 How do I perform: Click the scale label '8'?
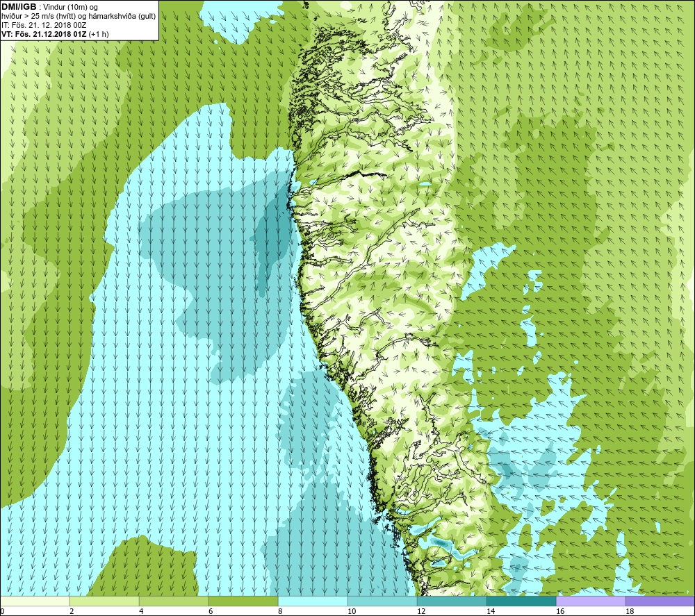pos(280,611)
